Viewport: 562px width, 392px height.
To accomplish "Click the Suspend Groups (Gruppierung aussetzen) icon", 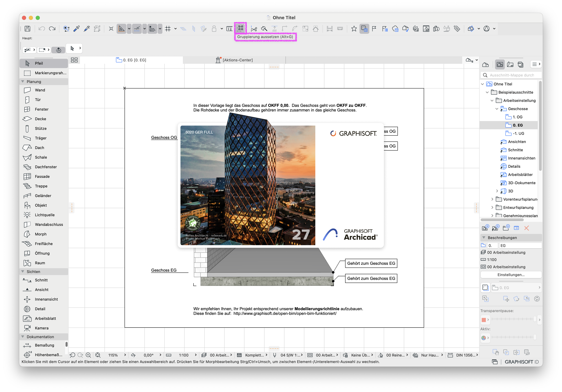I will coord(240,28).
